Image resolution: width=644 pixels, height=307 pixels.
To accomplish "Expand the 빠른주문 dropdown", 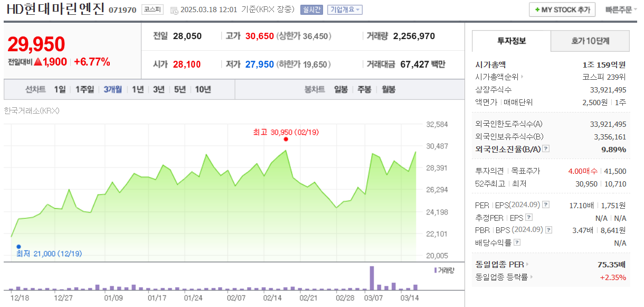I will click(x=621, y=10).
